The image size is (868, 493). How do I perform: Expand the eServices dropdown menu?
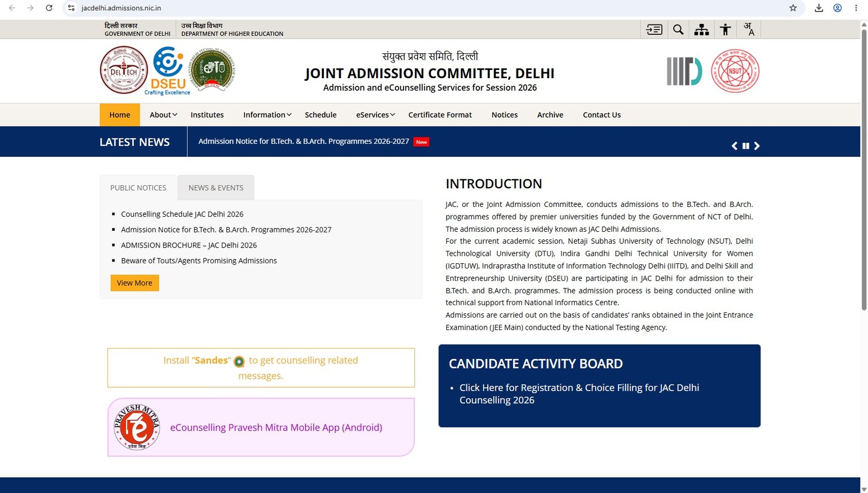coord(375,115)
